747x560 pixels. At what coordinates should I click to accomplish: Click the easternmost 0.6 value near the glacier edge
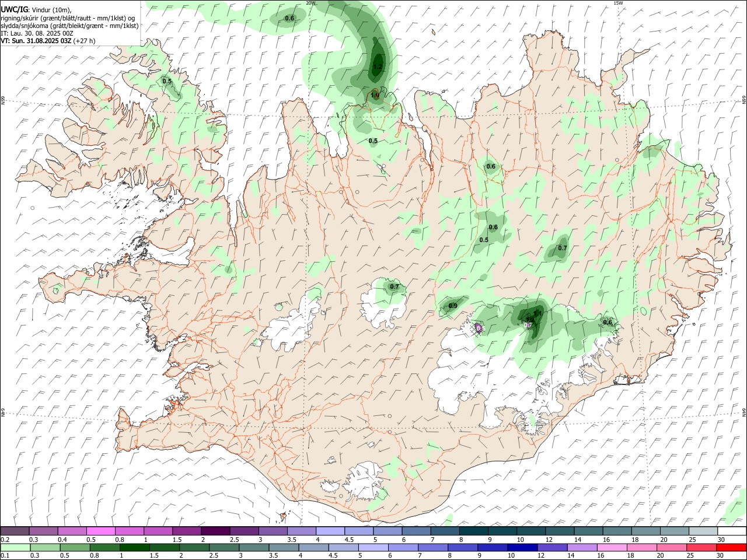coord(608,322)
